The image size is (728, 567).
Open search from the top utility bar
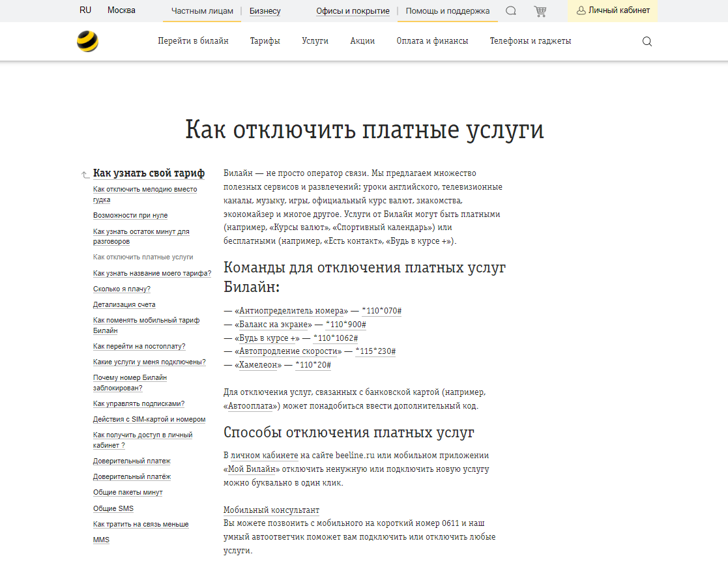coord(511,11)
